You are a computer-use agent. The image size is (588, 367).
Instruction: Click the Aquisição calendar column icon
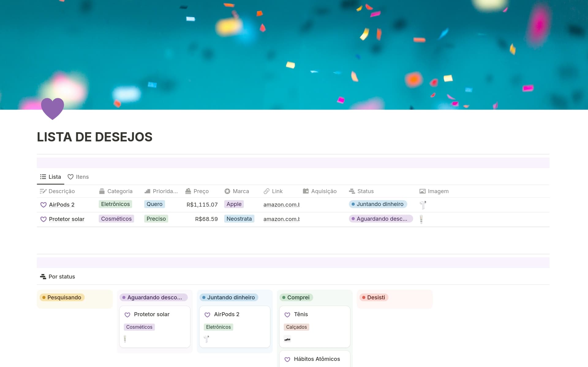tap(306, 191)
